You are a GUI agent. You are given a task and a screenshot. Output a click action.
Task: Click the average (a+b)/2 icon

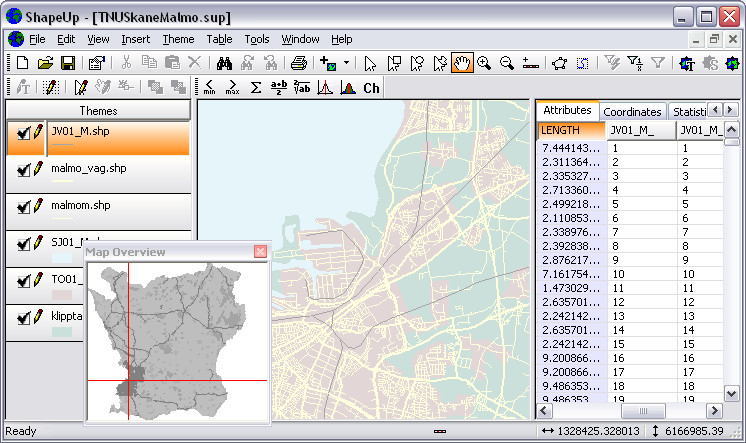click(x=279, y=87)
